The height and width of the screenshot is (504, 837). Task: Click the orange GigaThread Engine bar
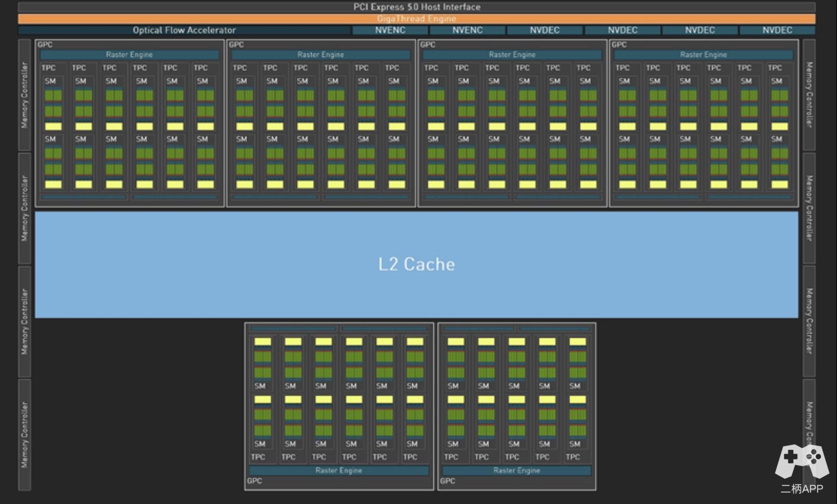coord(417,19)
